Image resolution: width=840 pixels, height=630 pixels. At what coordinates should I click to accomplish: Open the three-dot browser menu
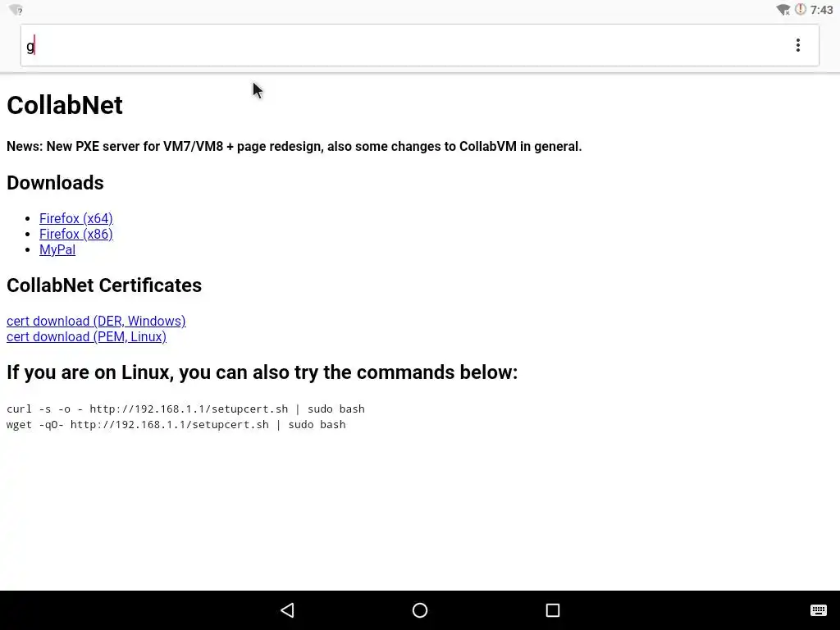(x=797, y=45)
